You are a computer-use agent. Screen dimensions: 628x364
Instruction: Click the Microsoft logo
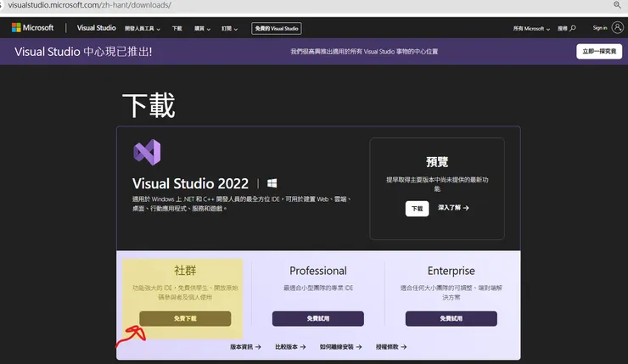click(x=32, y=28)
